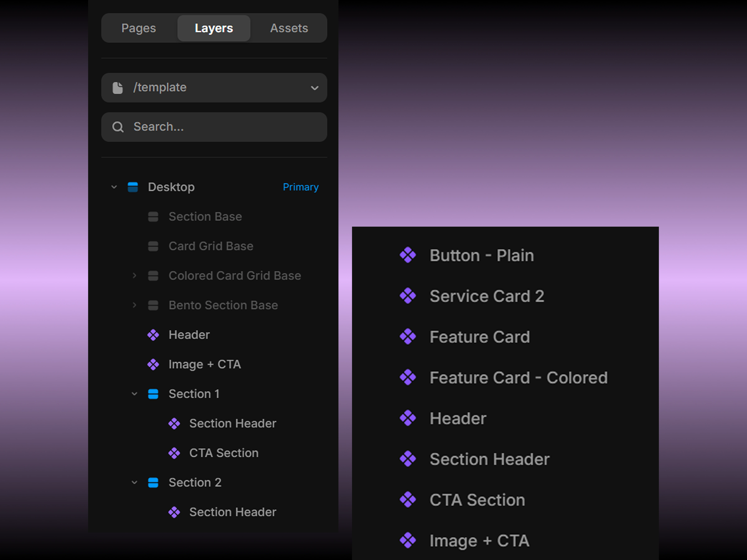Click the Section Base stack icon
This screenshot has height=560, width=747.
[153, 217]
